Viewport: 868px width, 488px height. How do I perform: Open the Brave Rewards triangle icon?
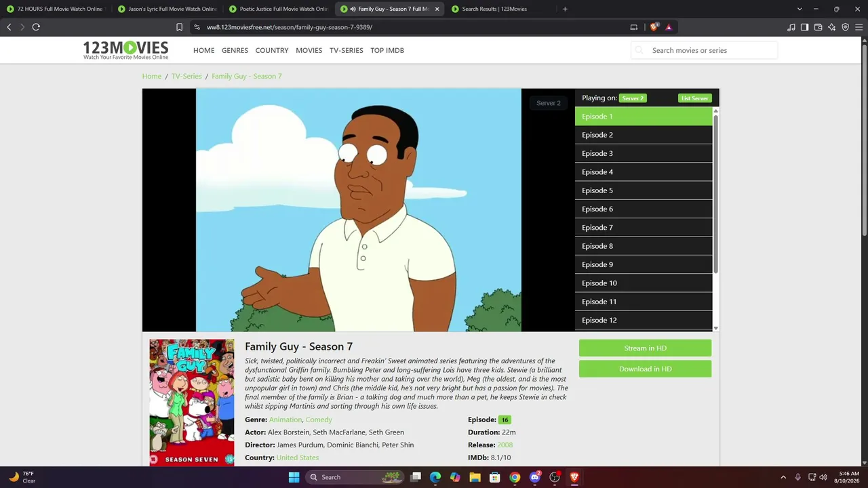669,27
